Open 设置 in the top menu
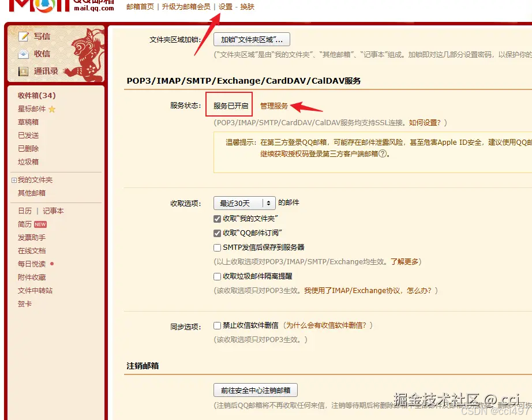The image size is (532, 420). [225, 7]
